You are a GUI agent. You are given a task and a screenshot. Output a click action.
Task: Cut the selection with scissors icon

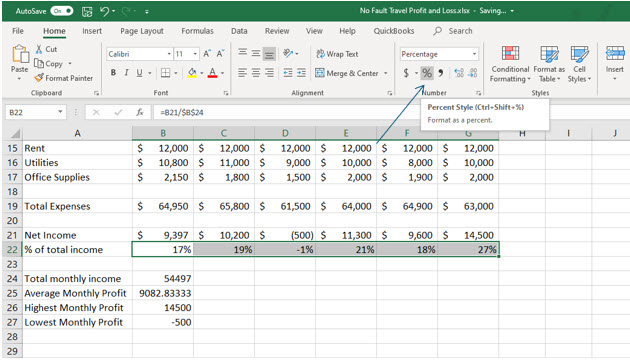pos(39,49)
